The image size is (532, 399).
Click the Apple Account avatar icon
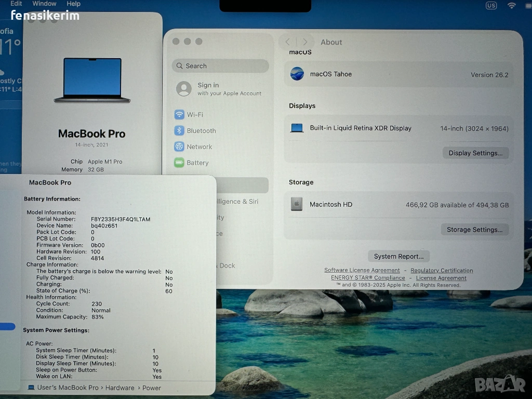point(184,89)
